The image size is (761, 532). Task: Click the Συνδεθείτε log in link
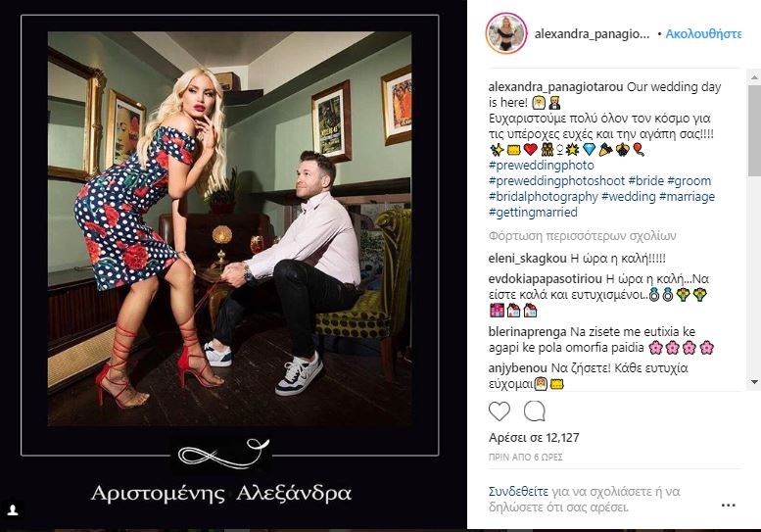[x=518, y=492]
